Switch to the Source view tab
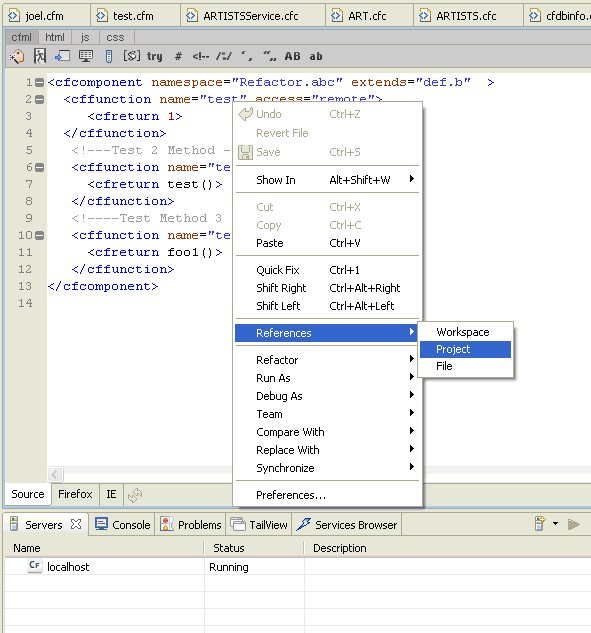 pos(28,494)
